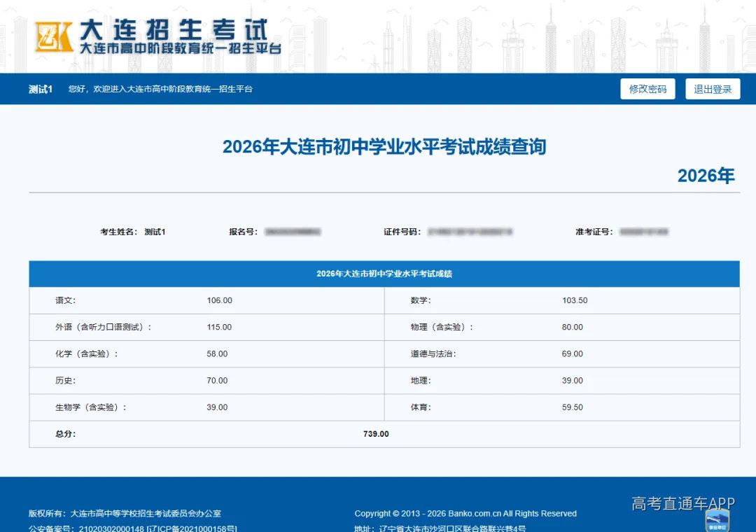The image size is (756, 532).
Task: Click the 大连招生考试 header title
Action: (x=174, y=30)
